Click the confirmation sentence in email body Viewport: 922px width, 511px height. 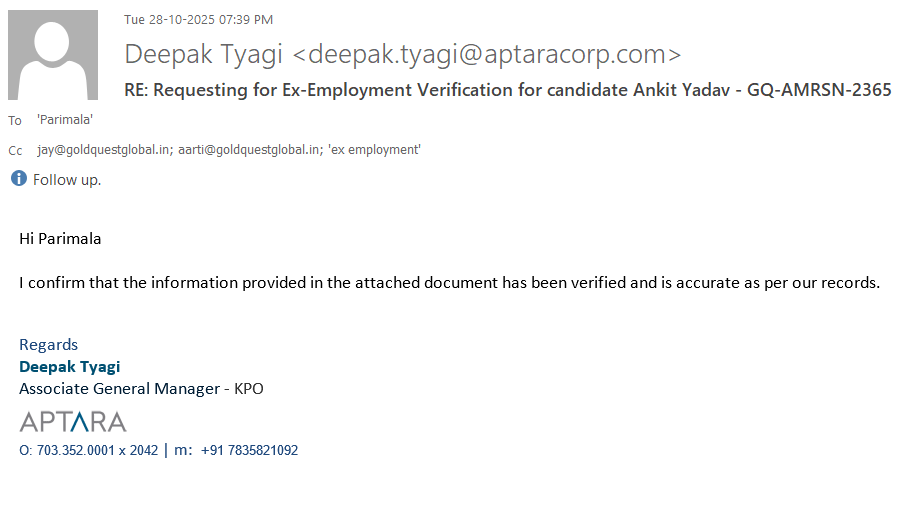449,282
